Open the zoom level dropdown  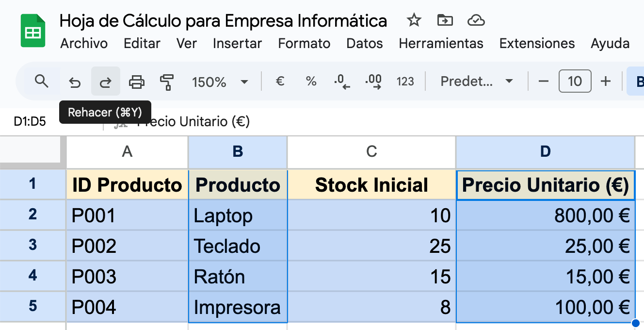221,81
